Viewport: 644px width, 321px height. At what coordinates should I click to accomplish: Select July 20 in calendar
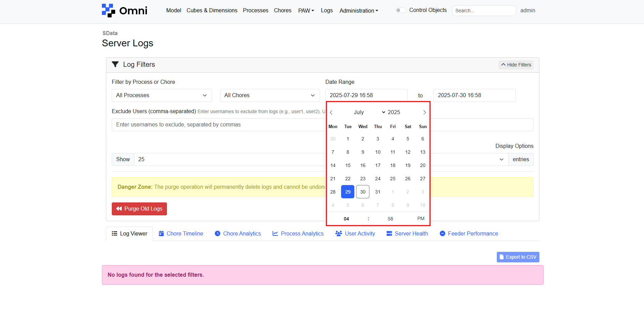(x=423, y=165)
